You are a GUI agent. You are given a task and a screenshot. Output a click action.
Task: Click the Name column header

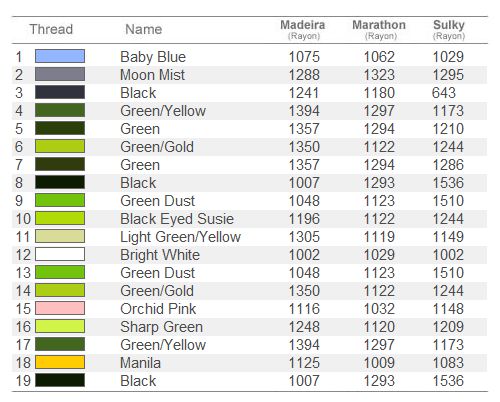[144, 29]
